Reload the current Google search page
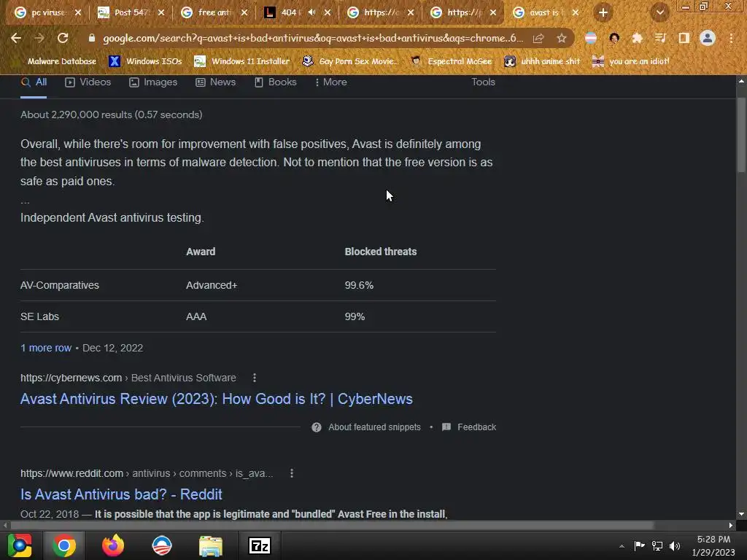Image resolution: width=747 pixels, height=560 pixels. (63, 38)
